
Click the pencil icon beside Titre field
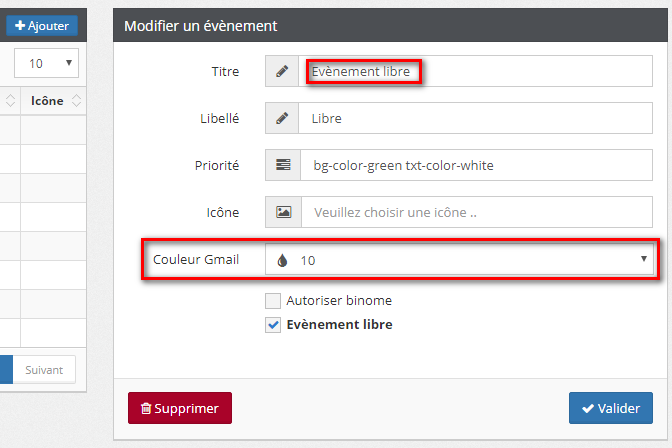[282, 72]
